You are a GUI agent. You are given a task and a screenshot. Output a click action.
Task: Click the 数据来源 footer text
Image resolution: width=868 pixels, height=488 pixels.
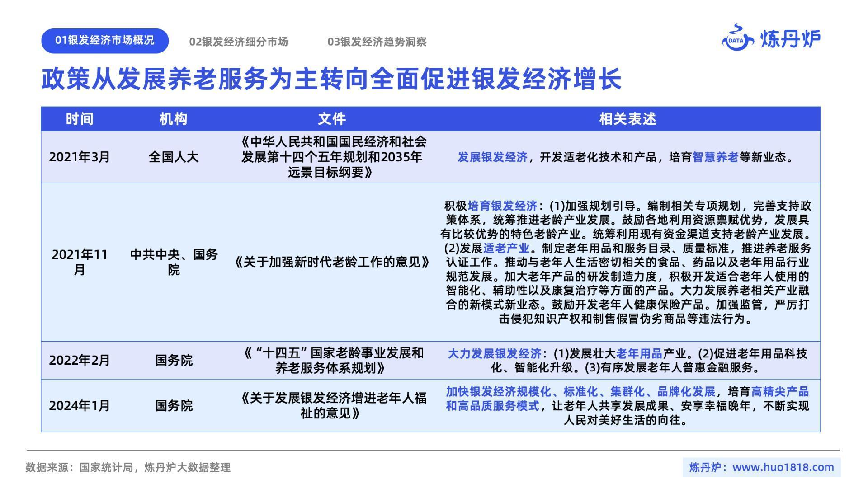[x=128, y=467]
